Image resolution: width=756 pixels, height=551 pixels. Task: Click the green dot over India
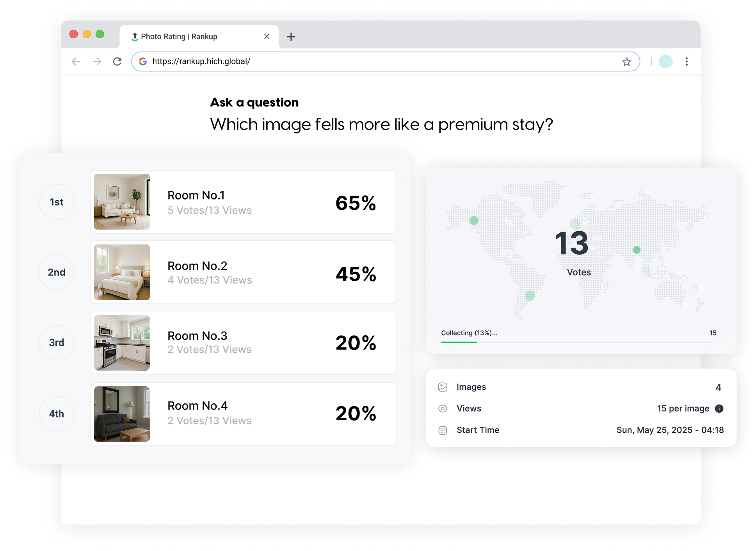(x=637, y=250)
